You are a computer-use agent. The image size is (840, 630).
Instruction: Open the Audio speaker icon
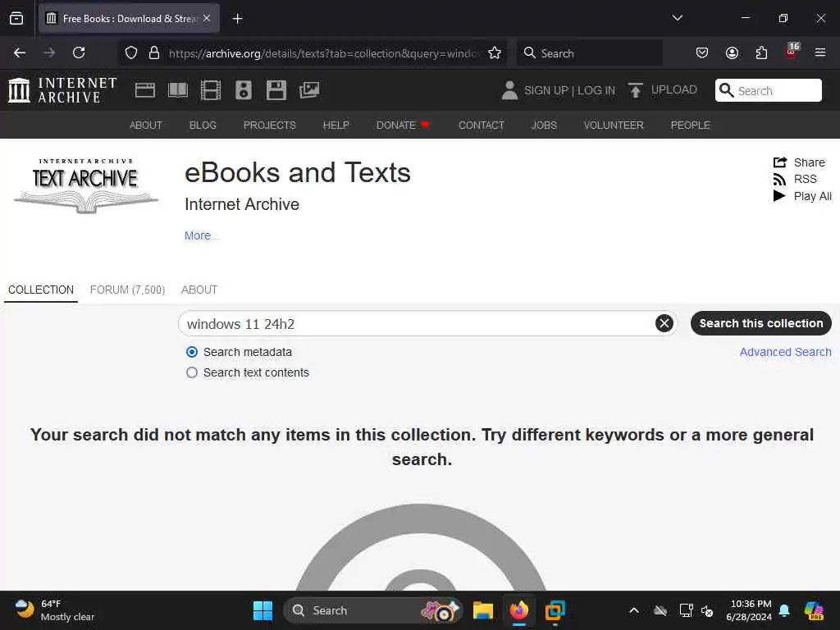[x=243, y=90]
